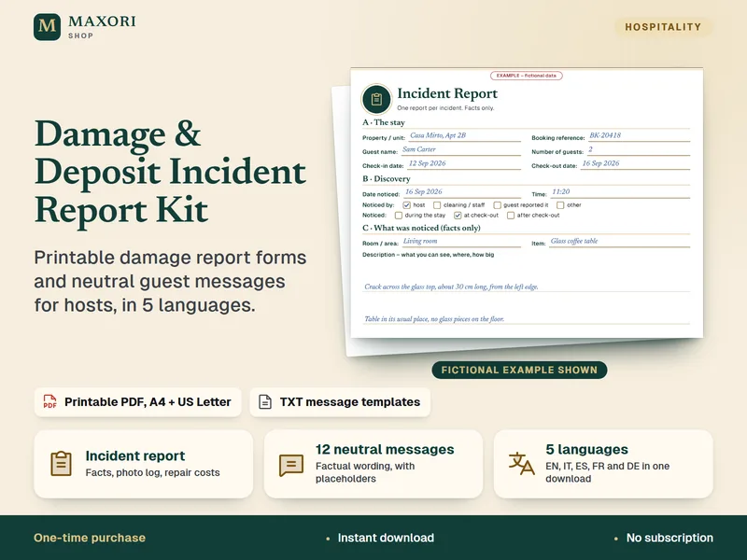Click the Date noticed field '16 Sep 2026'

coord(462,192)
